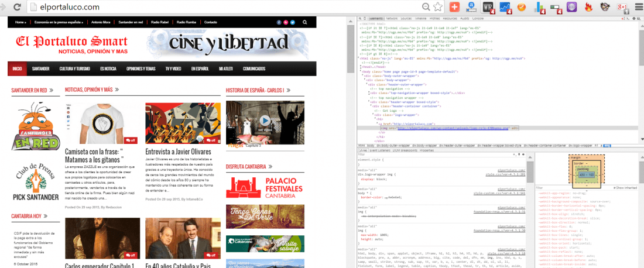Open the Contacto link in top bar
Image resolution: width=644 pixels, height=268 pixels.
point(210,22)
